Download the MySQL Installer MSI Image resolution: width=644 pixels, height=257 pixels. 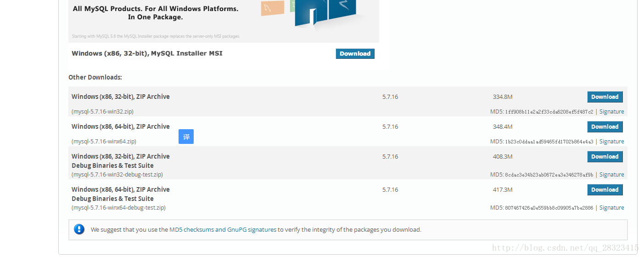[355, 54]
